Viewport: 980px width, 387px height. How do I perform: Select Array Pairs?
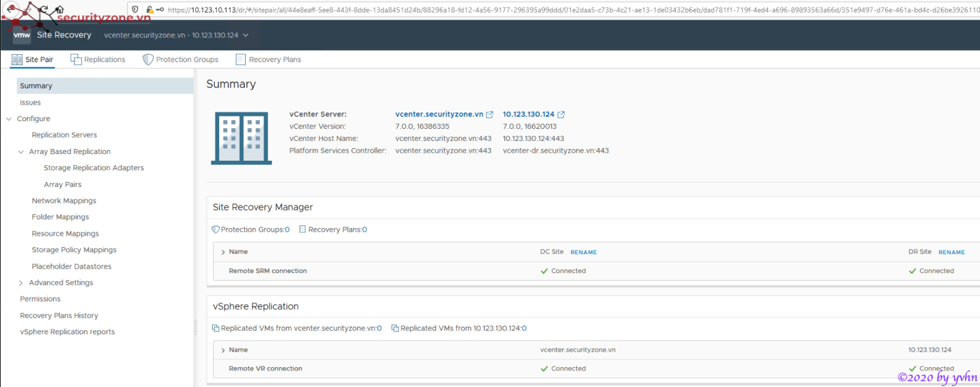[62, 184]
